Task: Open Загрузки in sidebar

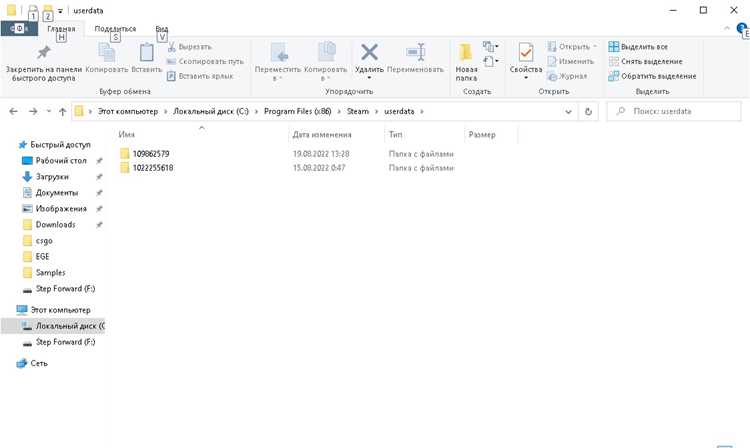Action: tap(52, 177)
